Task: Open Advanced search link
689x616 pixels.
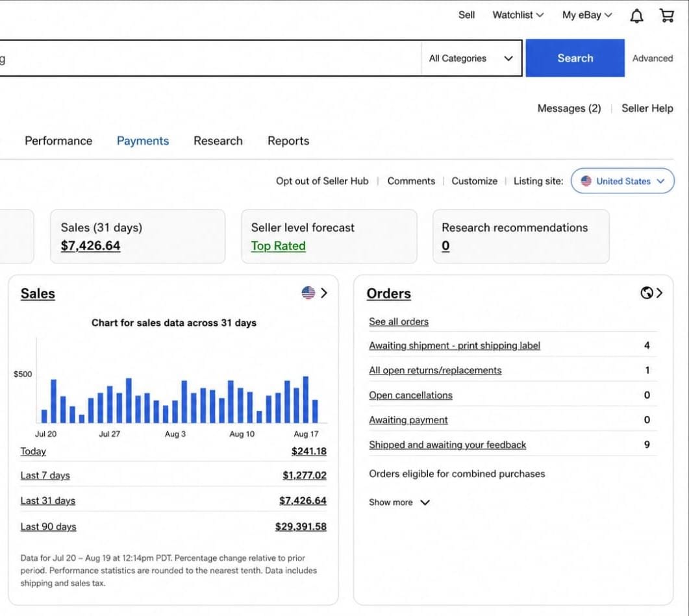Action: point(653,58)
